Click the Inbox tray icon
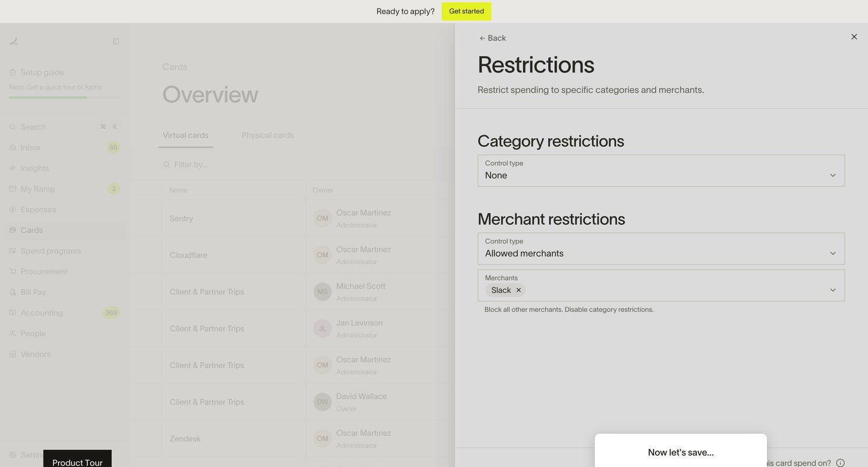The height and width of the screenshot is (467, 868). tap(13, 147)
